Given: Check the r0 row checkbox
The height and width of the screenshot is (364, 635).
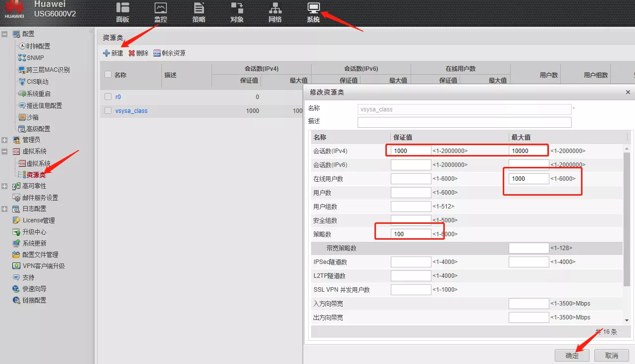Looking at the screenshot, I should click(108, 97).
